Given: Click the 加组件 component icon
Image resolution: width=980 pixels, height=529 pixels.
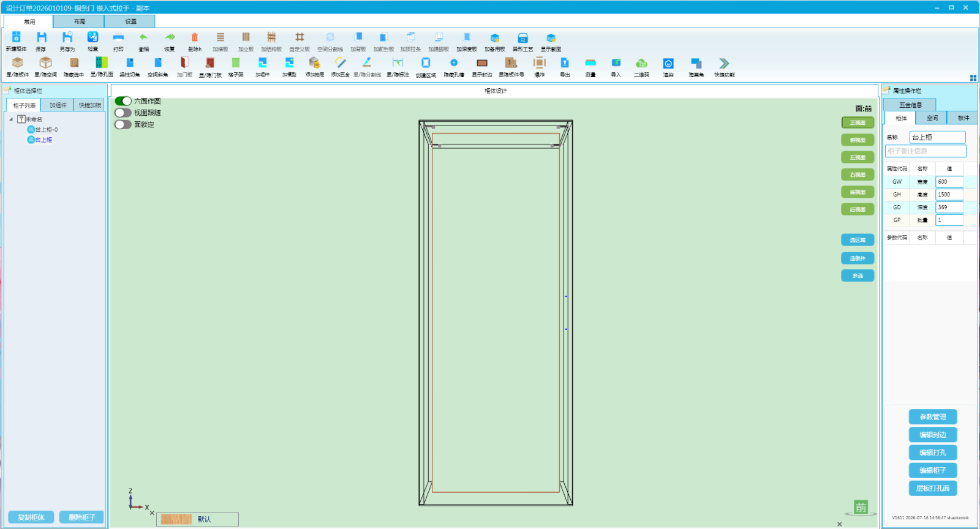Looking at the screenshot, I should pyautogui.click(x=263, y=62).
